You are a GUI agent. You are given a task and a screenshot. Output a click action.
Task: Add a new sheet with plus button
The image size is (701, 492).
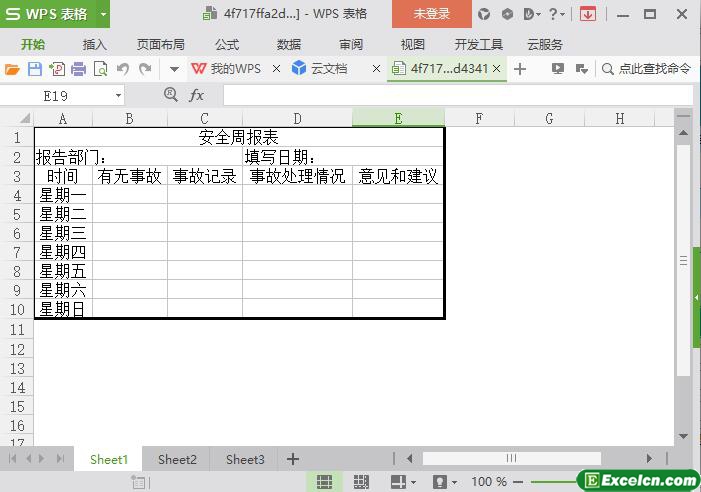(293, 459)
